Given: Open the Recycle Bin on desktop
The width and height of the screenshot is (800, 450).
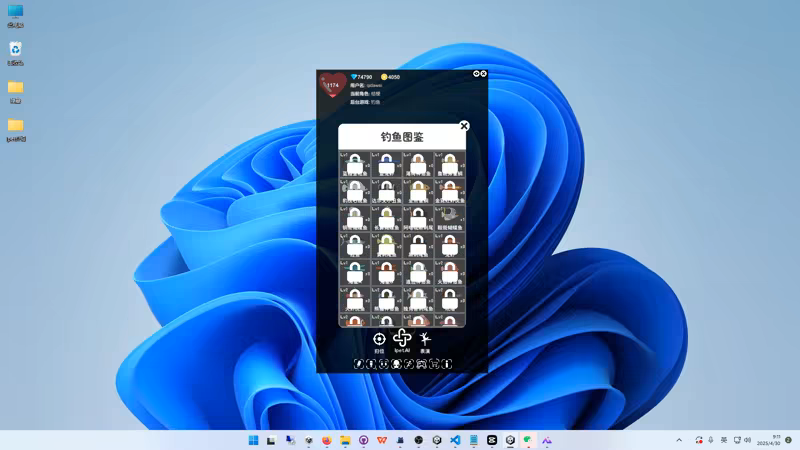Looking at the screenshot, I should (x=15, y=50).
